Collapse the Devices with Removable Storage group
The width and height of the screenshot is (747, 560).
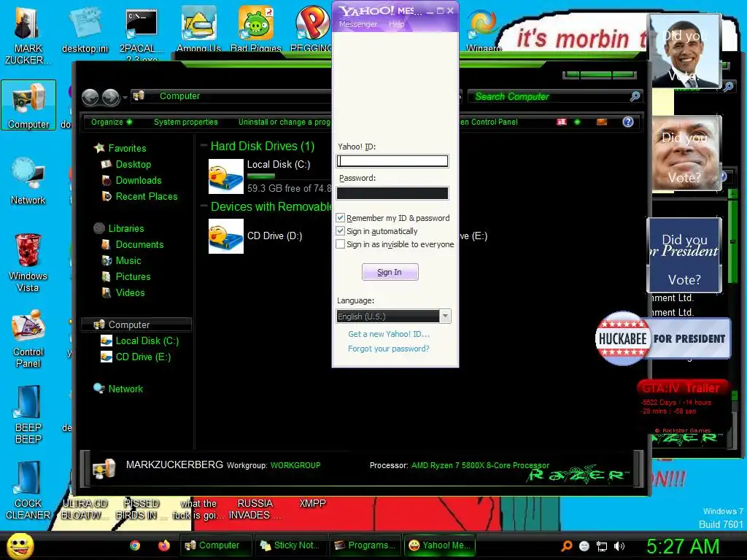(x=204, y=206)
